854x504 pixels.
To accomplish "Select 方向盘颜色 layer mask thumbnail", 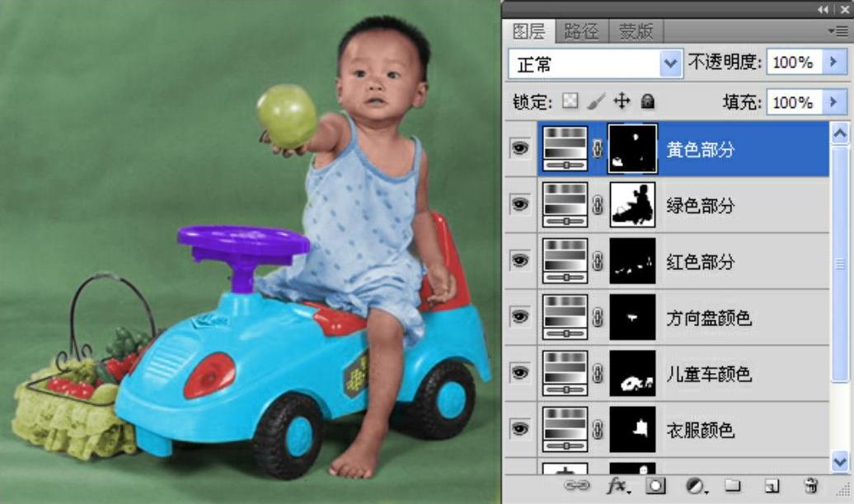I will [x=632, y=317].
